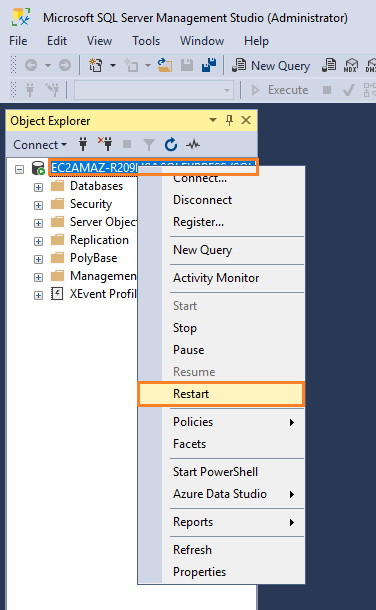The width and height of the screenshot is (376, 610).
Task: Choose Register... from context menu
Action: pos(222,222)
